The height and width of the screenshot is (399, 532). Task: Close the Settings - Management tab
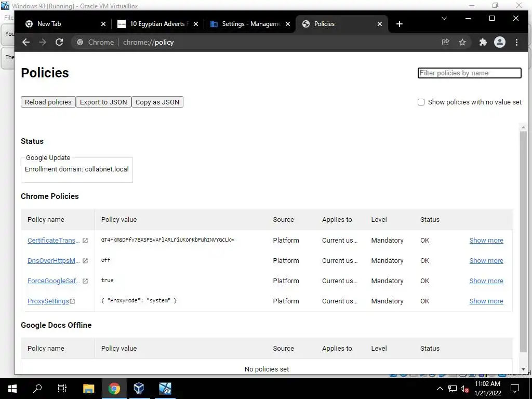tap(288, 24)
